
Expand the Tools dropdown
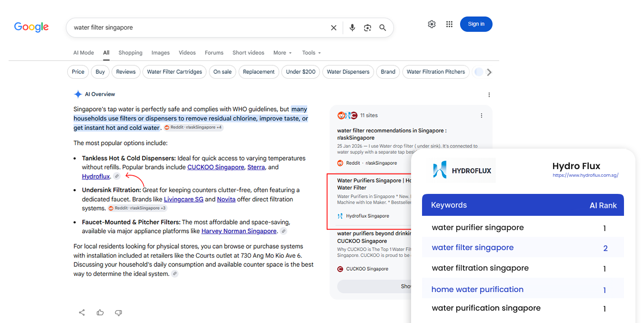[312, 53]
